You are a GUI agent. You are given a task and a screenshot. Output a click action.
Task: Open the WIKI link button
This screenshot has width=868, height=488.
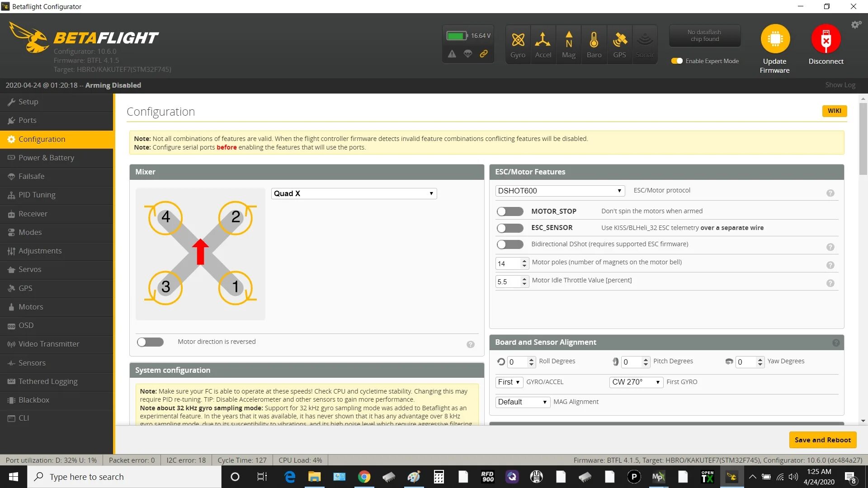(834, 111)
